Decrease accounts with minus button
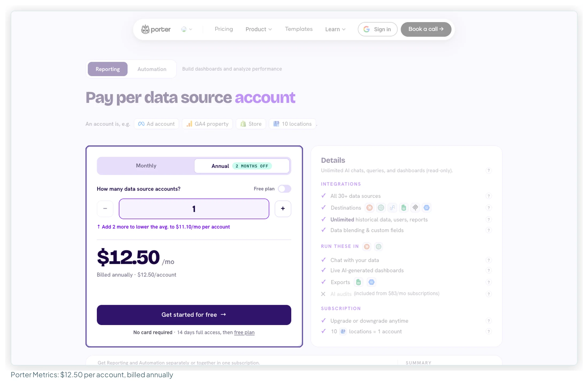This screenshot has width=588, height=385. [105, 209]
